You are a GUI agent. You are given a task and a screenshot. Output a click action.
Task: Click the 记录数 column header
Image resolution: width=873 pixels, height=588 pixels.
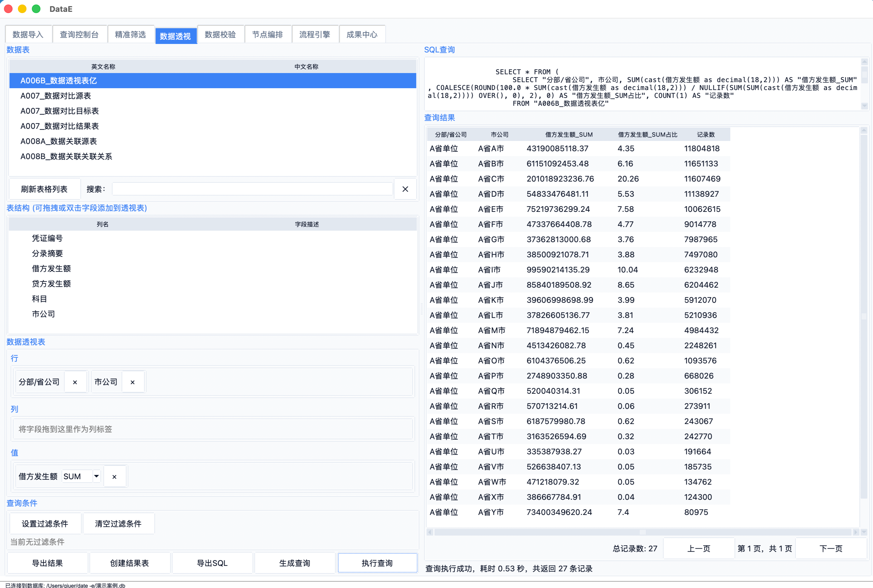point(706,135)
